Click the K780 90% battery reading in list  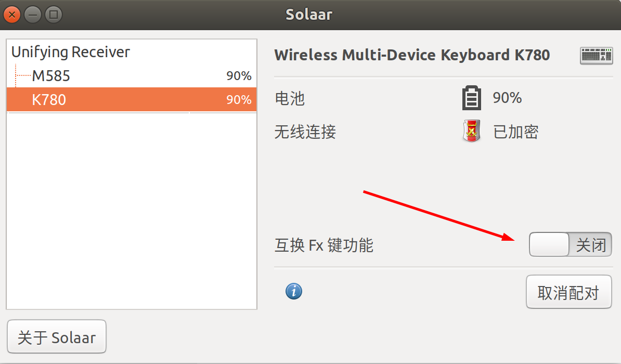[239, 99]
